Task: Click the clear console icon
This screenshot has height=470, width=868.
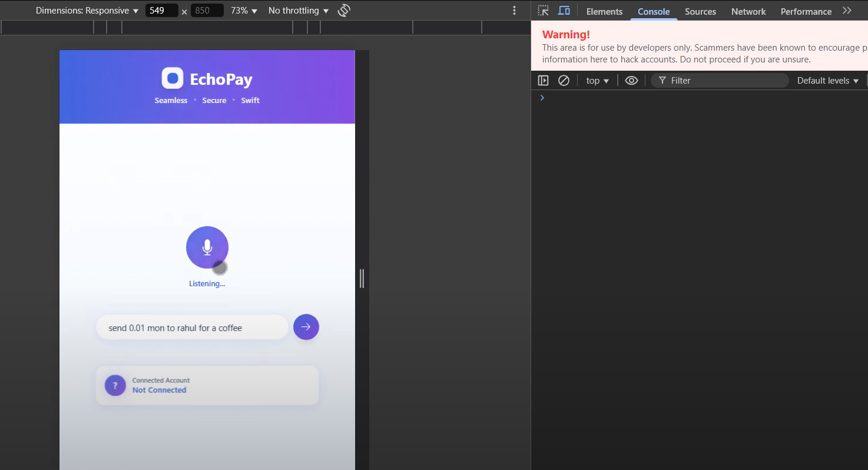Action: pos(564,80)
